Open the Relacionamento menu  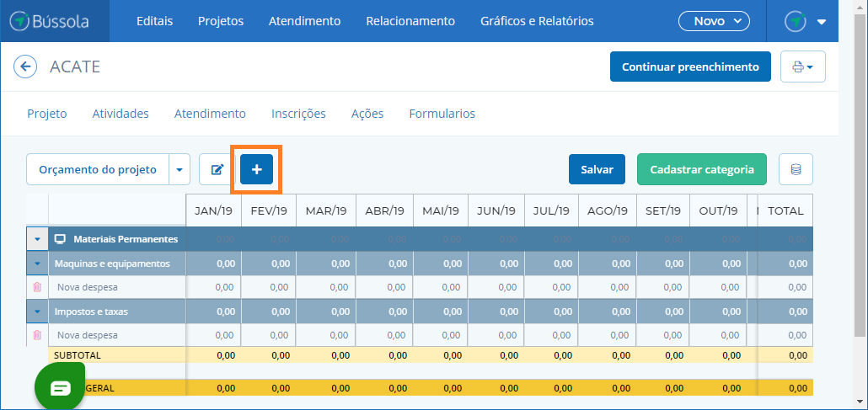(410, 21)
